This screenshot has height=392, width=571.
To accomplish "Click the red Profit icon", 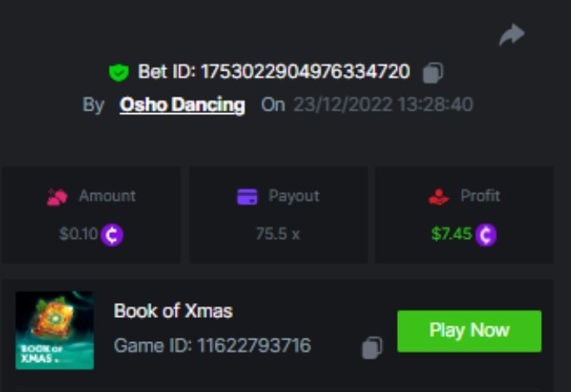I will 439,197.
